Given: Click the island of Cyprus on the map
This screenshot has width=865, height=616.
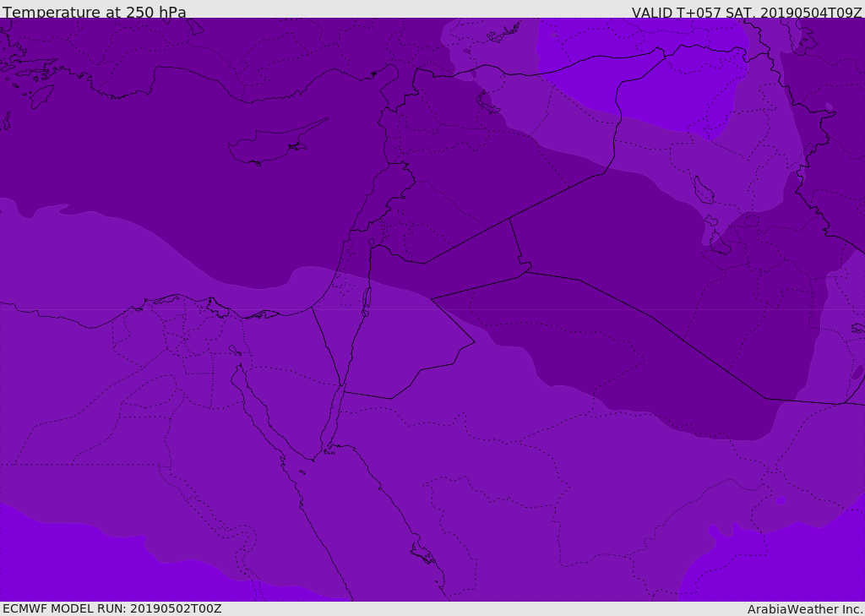Looking at the screenshot, I should pos(277,142).
